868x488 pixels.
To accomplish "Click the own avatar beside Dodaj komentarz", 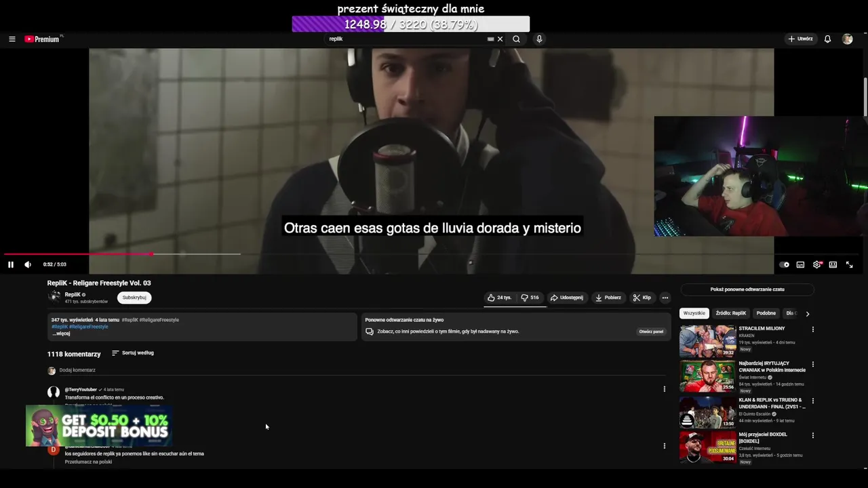I will (52, 371).
